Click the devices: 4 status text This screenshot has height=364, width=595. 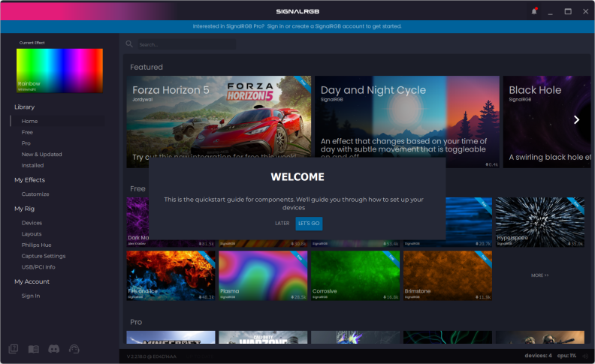(538, 356)
